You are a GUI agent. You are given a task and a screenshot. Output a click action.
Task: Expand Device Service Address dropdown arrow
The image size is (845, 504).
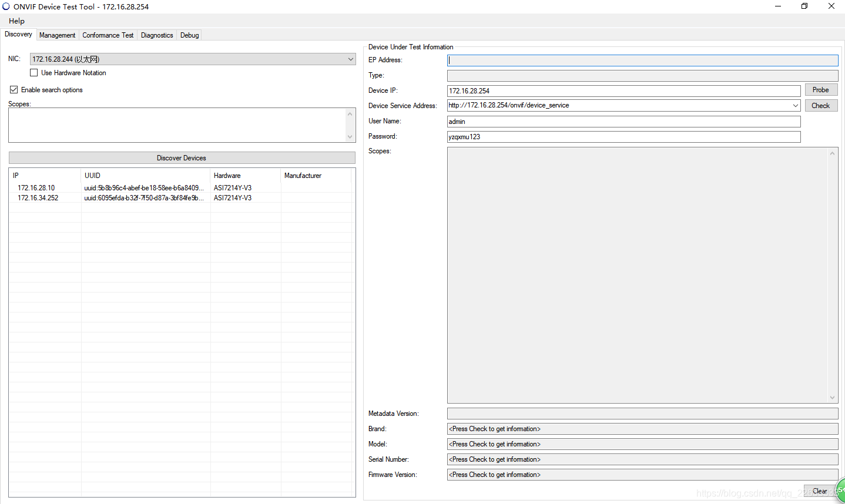[795, 106]
